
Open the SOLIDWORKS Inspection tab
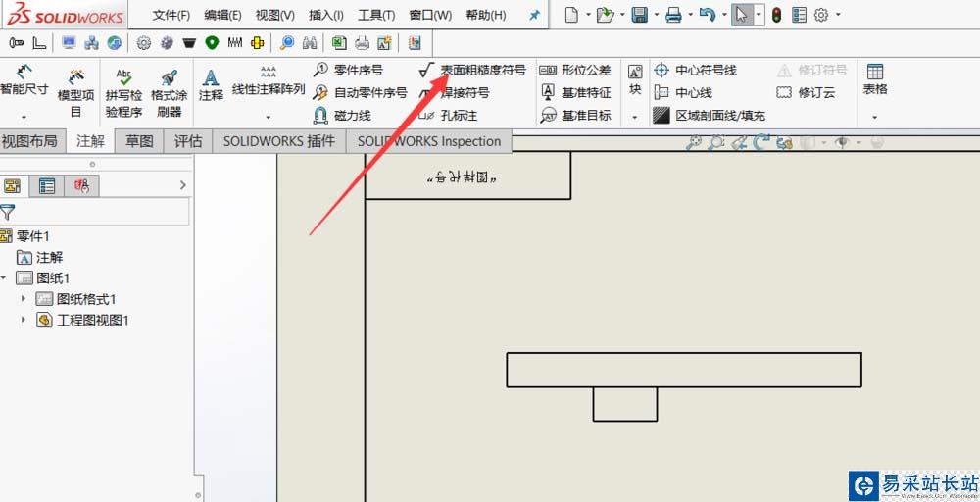click(x=429, y=141)
